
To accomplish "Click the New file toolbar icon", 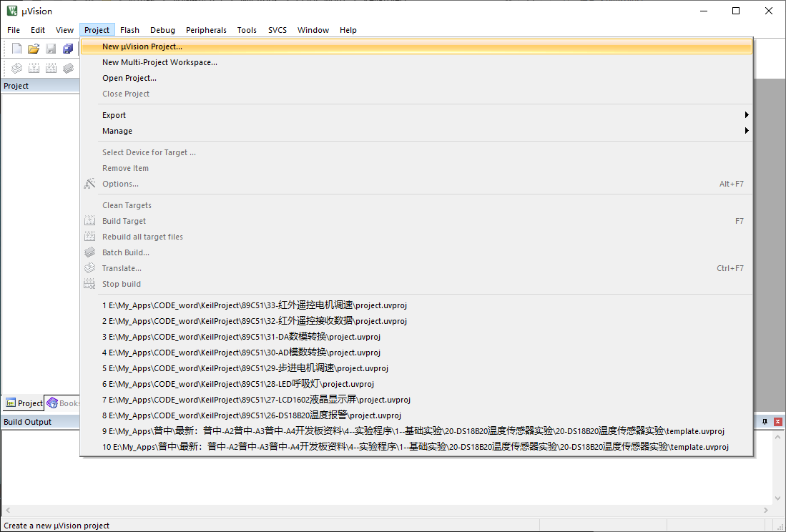I will tap(16, 49).
